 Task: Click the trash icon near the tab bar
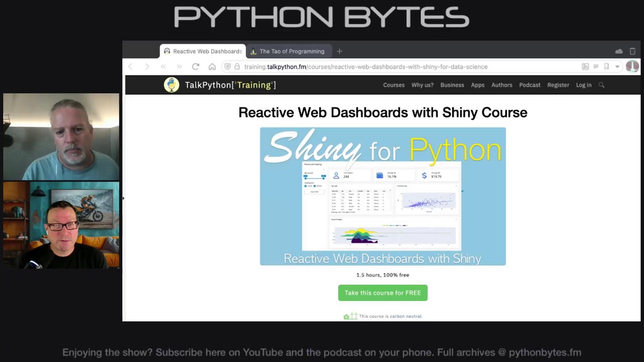tap(632, 51)
